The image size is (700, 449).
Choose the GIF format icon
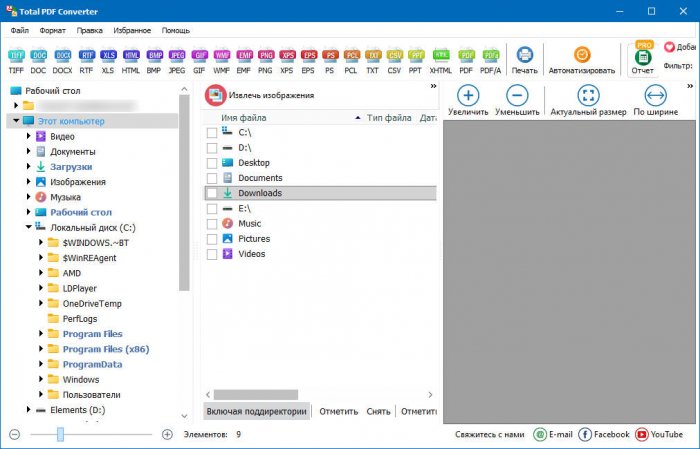point(199,56)
